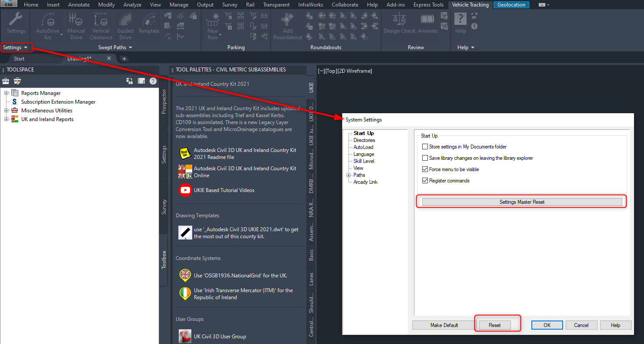Open Vehicle Tracking Help question-mark icon

click(460, 19)
